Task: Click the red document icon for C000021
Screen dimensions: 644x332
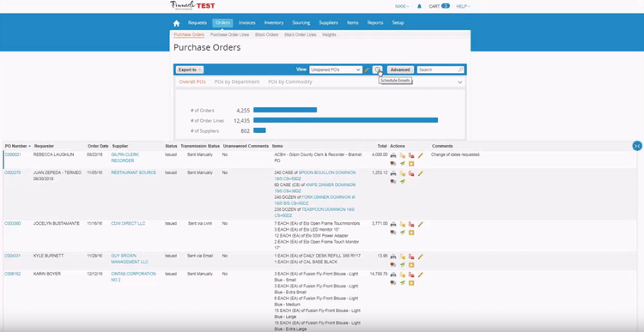Action: tap(411, 155)
